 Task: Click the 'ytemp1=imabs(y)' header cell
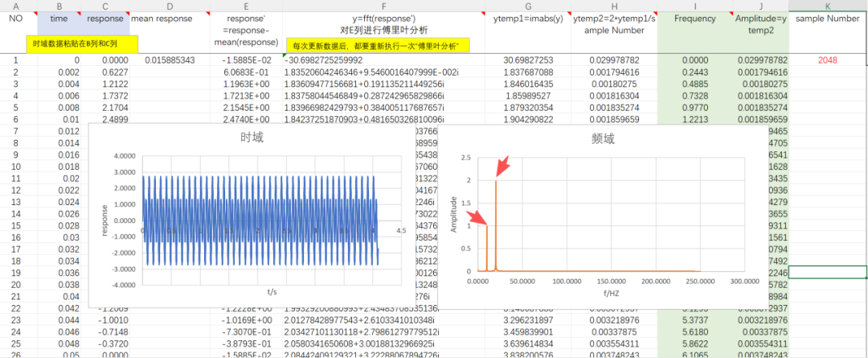point(528,33)
